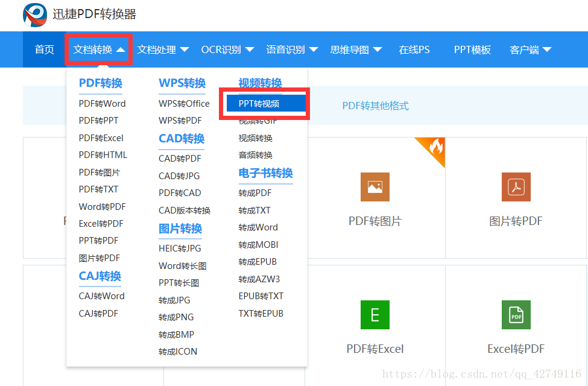
Task: Open the PDF转图片 card label
Action: [375, 221]
